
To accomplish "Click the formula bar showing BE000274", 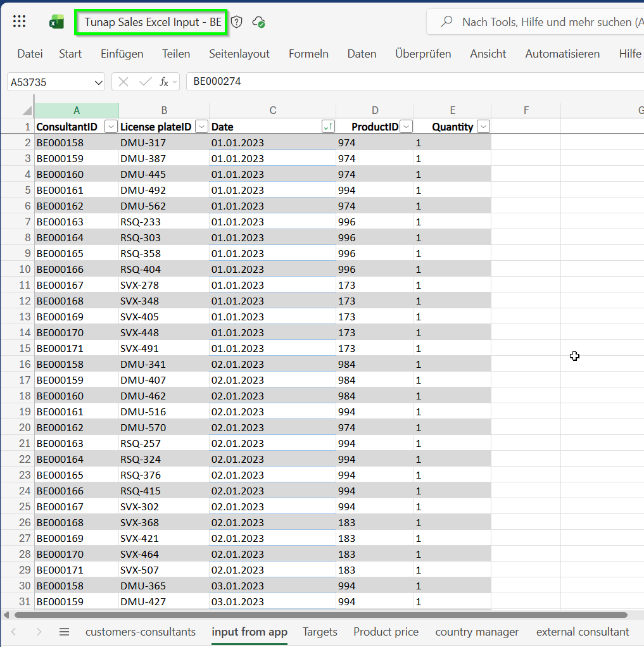I will point(415,82).
